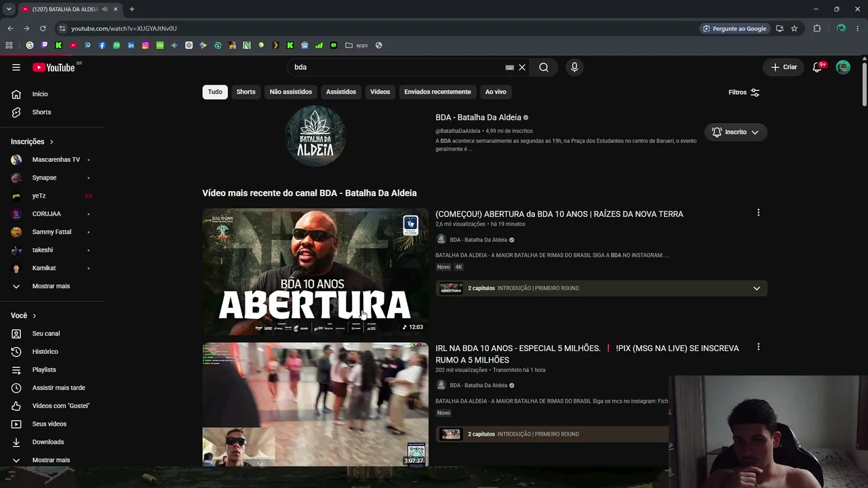The width and height of the screenshot is (868, 488).
Task: Open Chrome apps grid shortcut
Action: [9, 45]
